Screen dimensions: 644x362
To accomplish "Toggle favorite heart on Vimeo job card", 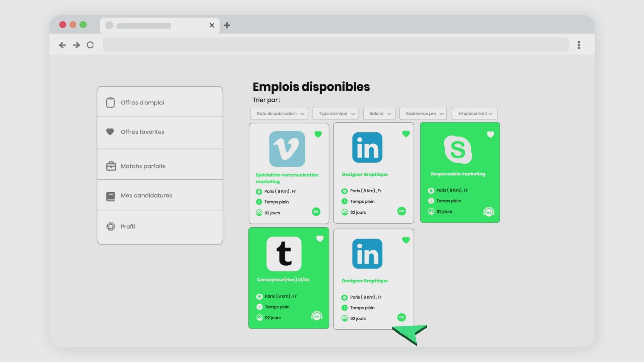I will (318, 134).
